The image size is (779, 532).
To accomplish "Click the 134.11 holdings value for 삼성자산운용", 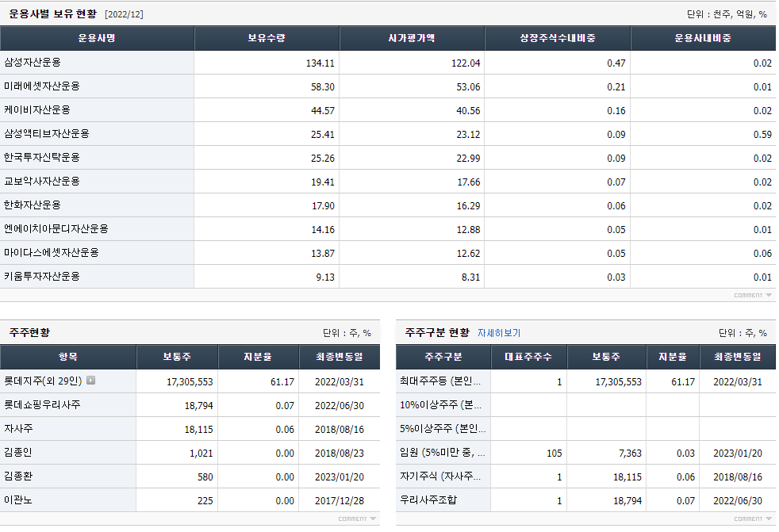I will tap(320, 63).
